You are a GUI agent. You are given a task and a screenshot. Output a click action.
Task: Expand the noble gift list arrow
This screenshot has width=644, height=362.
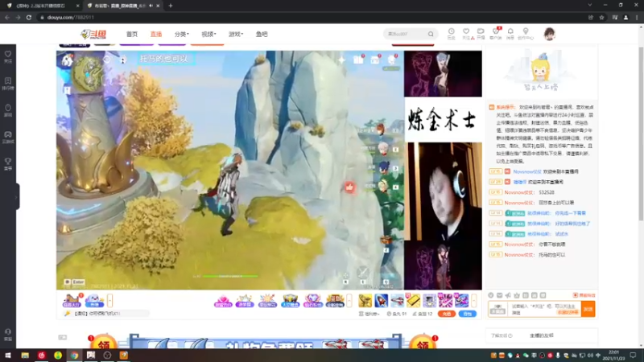pyautogui.click(x=349, y=300)
